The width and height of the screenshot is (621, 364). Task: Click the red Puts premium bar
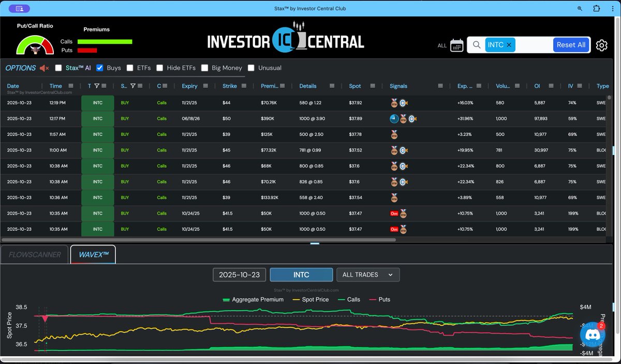[87, 50]
